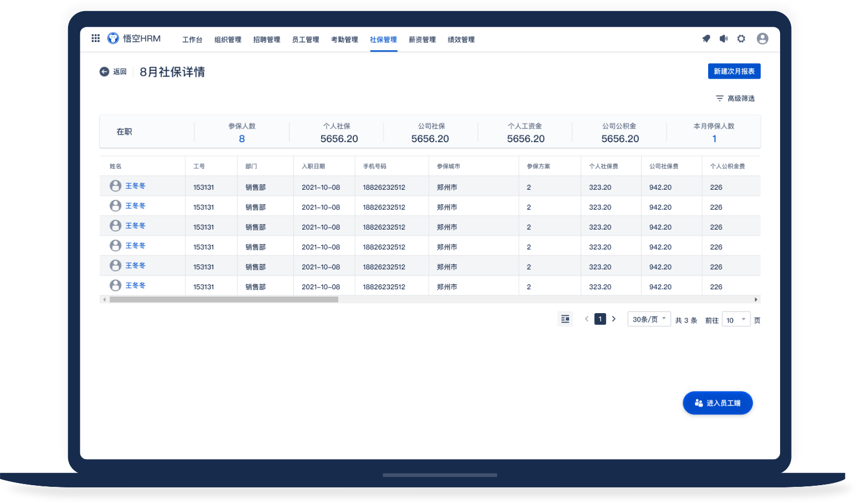Open notifications via the bell icon
This screenshot has width=857, height=504.
click(706, 39)
